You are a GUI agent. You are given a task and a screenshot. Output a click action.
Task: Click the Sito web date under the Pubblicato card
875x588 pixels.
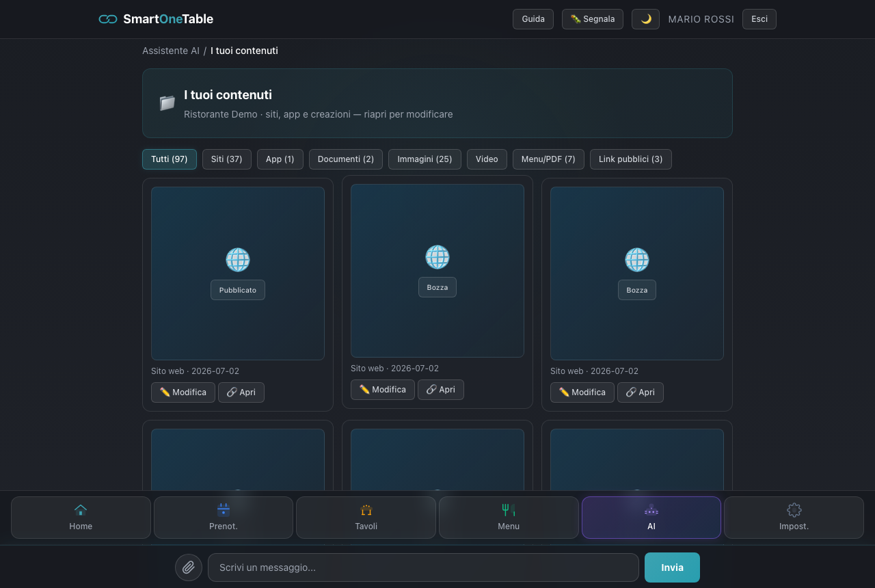click(x=195, y=371)
